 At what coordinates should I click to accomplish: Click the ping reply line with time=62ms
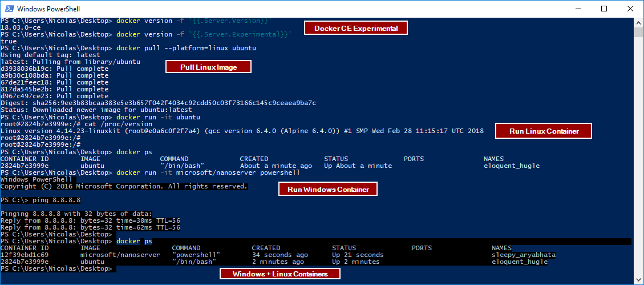91,227
